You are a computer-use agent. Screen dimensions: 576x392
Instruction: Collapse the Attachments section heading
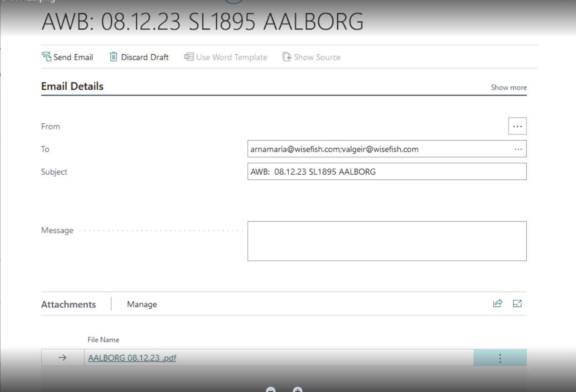click(x=68, y=304)
